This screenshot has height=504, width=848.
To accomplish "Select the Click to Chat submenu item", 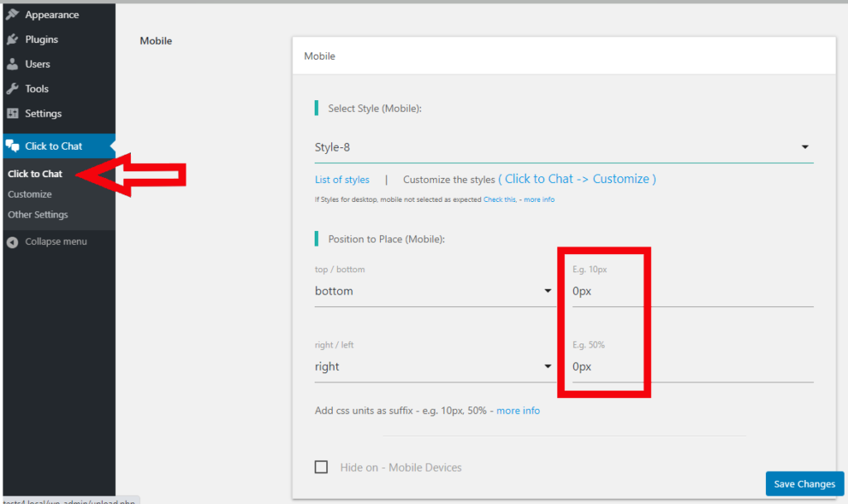I will (x=35, y=174).
